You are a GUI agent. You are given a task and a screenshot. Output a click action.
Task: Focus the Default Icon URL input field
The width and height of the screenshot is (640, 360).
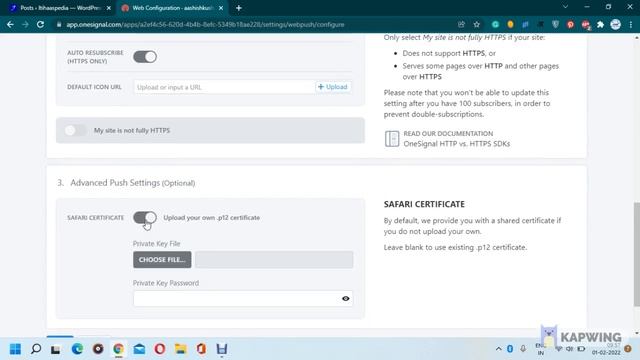[224, 87]
